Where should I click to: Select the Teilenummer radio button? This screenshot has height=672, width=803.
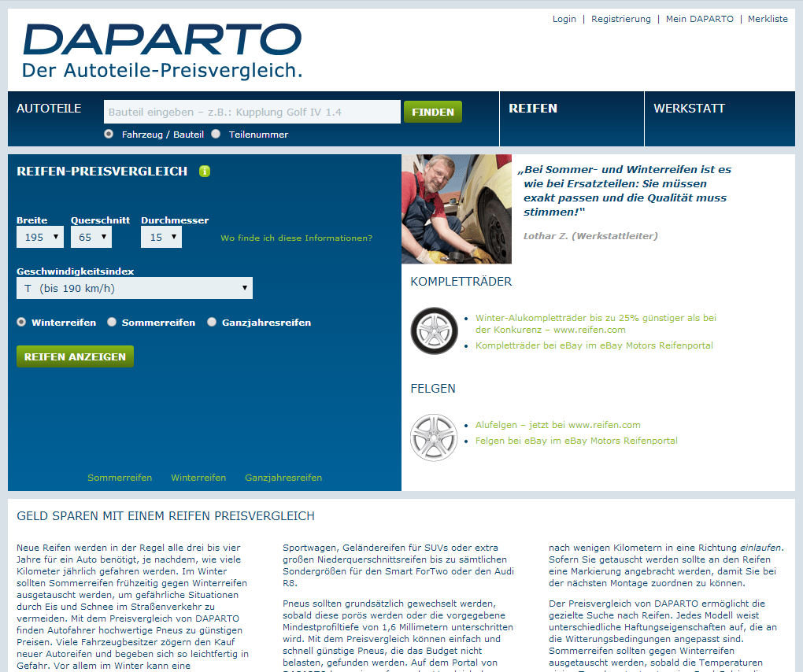coord(216,134)
